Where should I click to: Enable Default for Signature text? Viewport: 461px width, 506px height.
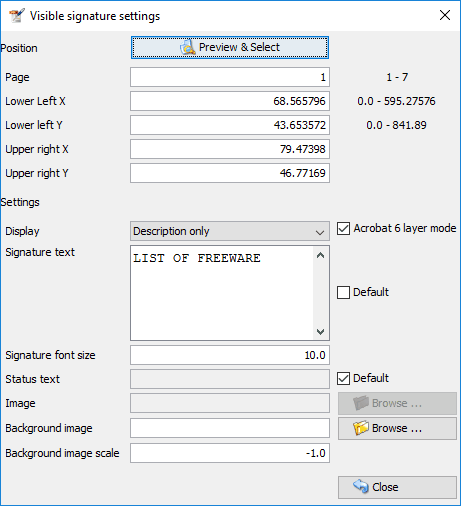(x=343, y=292)
